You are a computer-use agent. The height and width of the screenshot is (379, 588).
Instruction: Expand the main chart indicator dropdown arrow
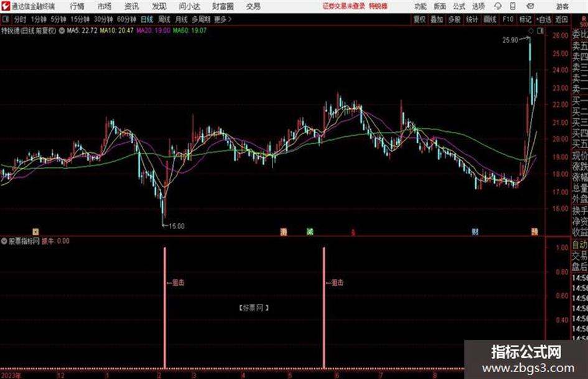(x=62, y=30)
